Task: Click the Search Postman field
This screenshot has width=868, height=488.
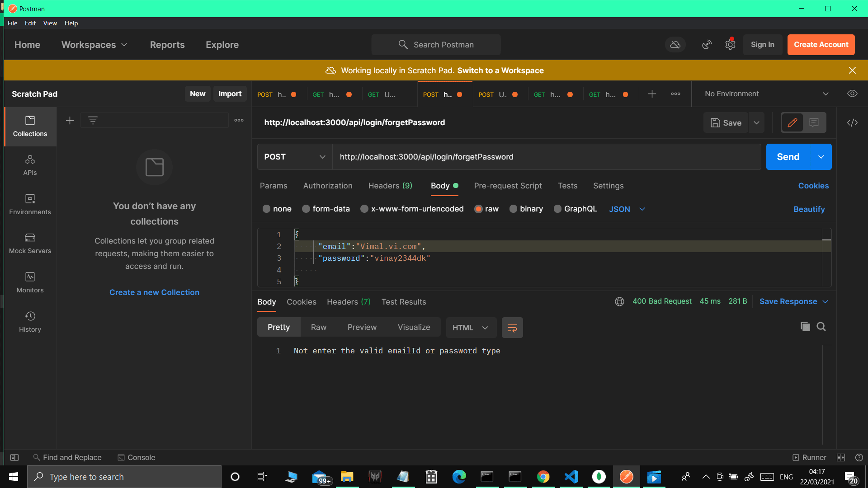Action: pos(436,45)
